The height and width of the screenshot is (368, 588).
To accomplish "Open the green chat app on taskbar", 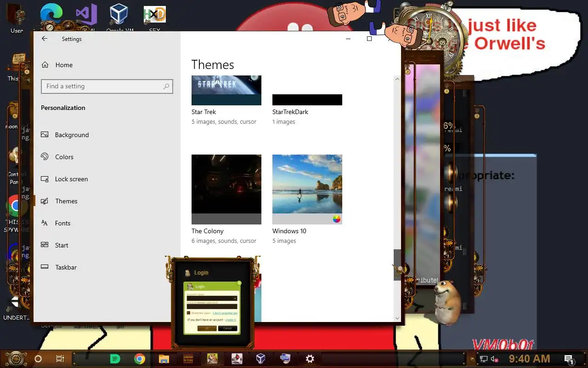I will [115, 359].
